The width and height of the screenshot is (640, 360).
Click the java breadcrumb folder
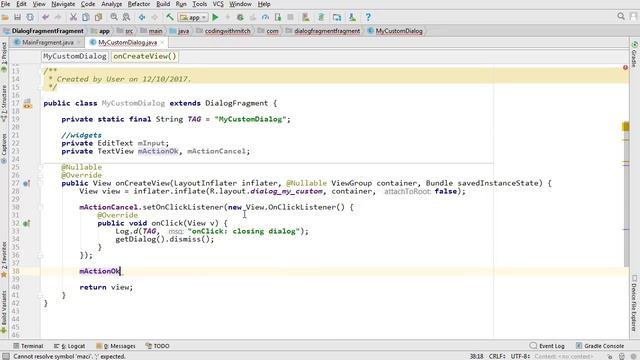click(179, 31)
